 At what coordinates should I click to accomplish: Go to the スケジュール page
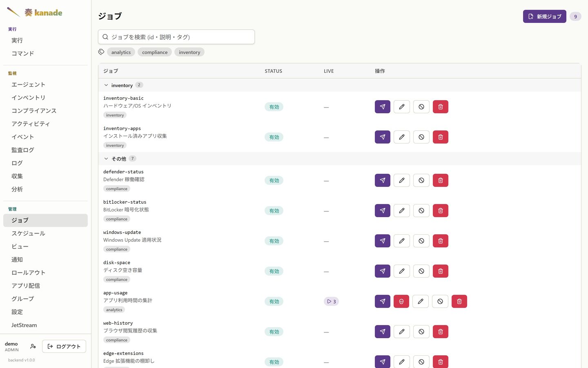click(x=45, y=233)
